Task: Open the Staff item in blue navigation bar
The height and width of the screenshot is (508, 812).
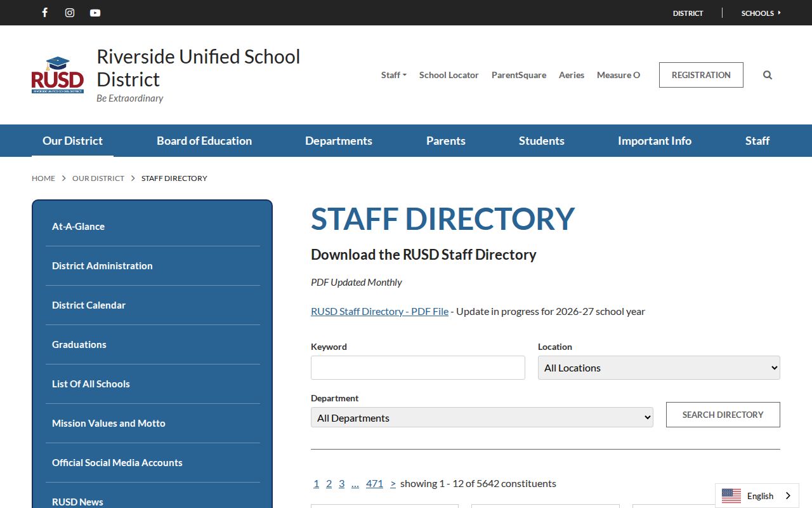Action: pyautogui.click(x=757, y=140)
